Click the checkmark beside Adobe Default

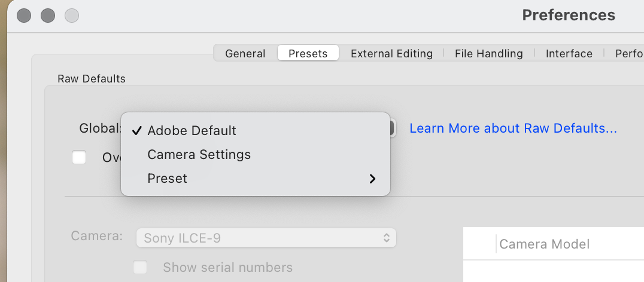137,131
